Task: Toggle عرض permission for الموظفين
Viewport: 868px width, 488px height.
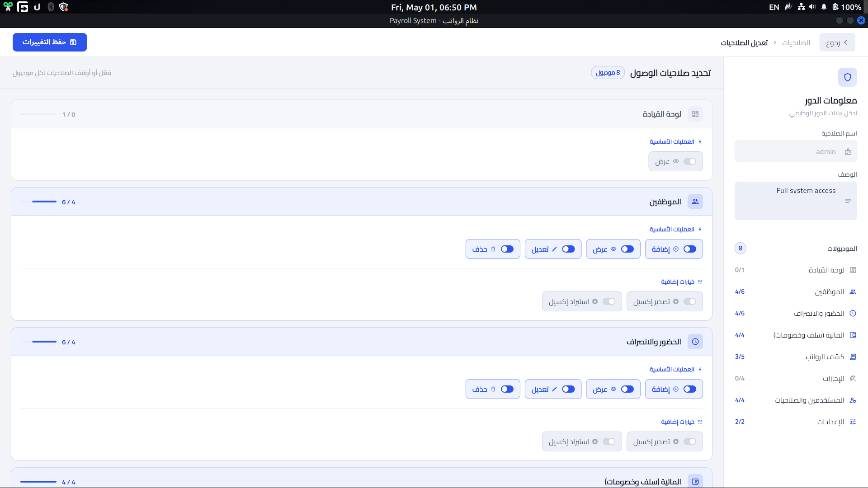Action: 627,249
